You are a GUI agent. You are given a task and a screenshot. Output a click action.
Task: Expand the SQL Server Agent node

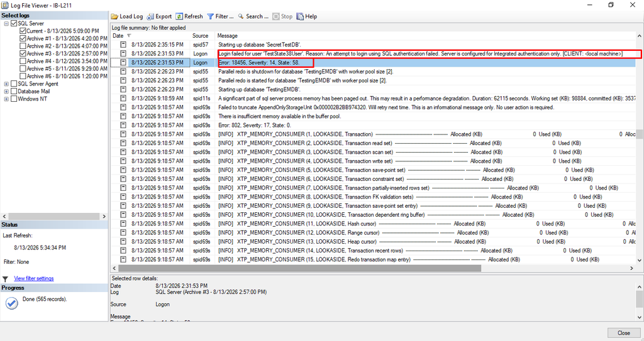[6, 84]
